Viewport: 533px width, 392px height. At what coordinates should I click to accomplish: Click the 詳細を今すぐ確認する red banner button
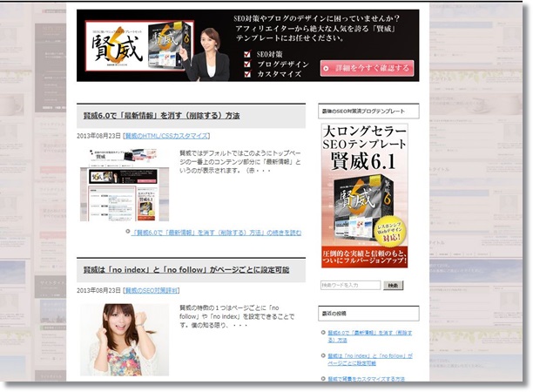[x=367, y=68]
